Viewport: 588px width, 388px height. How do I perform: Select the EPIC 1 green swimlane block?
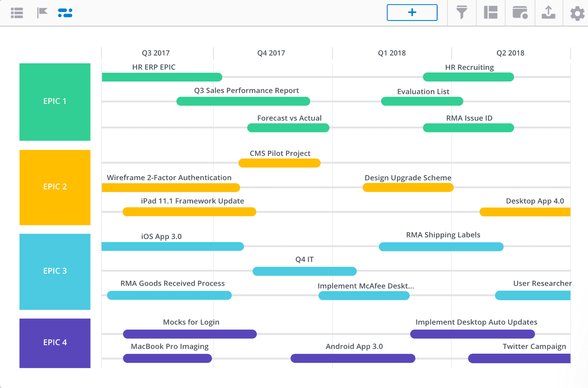pos(55,102)
